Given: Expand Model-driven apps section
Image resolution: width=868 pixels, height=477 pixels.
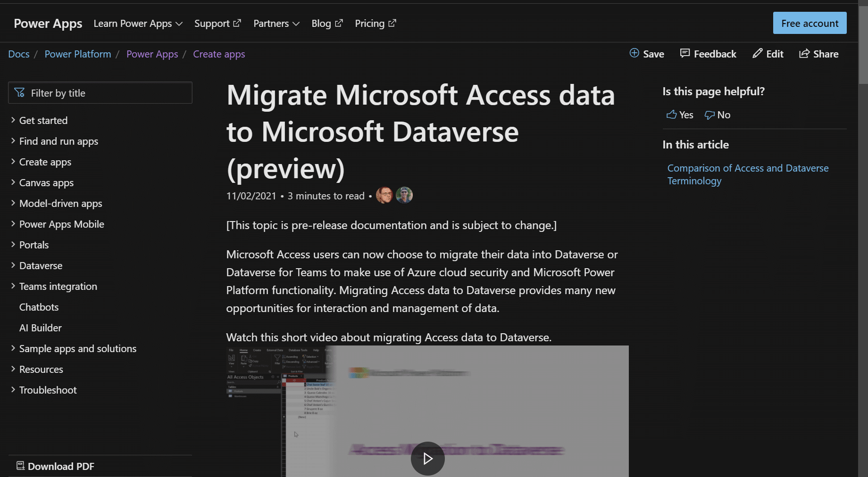Looking at the screenshot, I should coord(13,203).
